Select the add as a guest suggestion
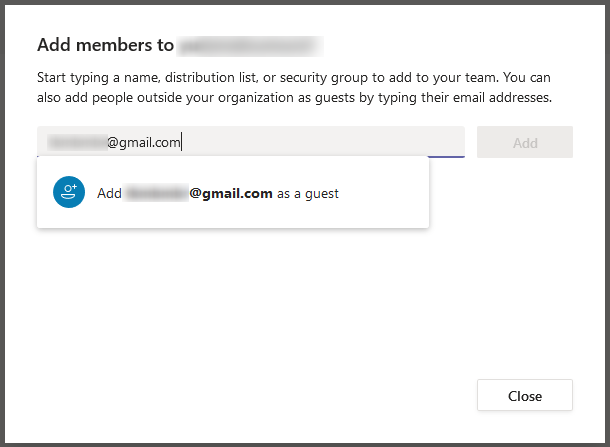 (x=233, y=193)
